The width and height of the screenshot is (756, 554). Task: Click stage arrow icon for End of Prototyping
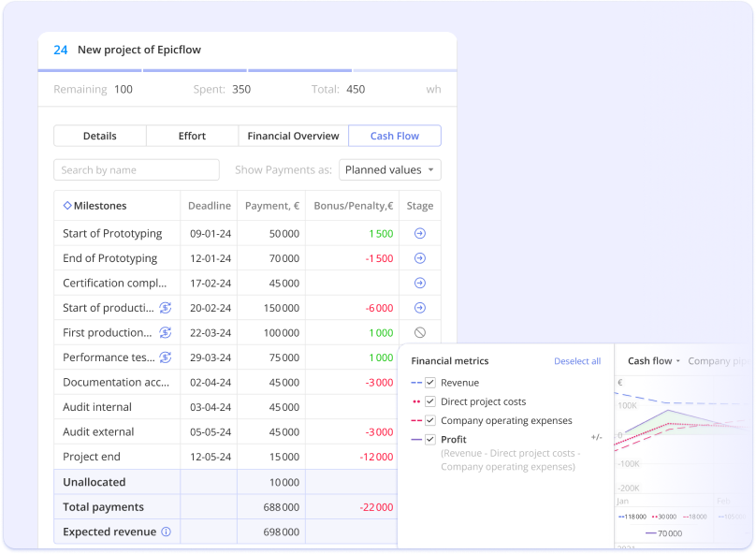click(x=420, y=258)
